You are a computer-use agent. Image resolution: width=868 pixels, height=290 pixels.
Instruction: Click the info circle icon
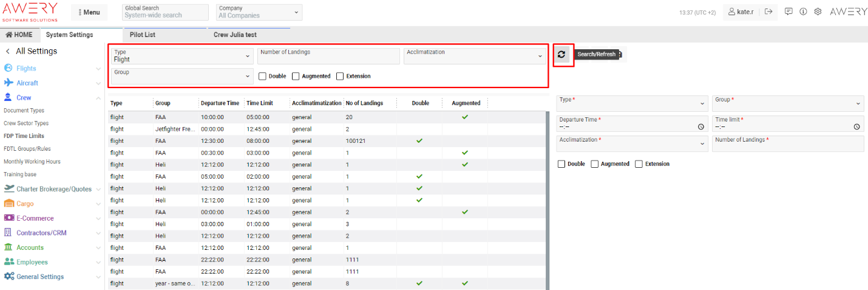(803, 12)
